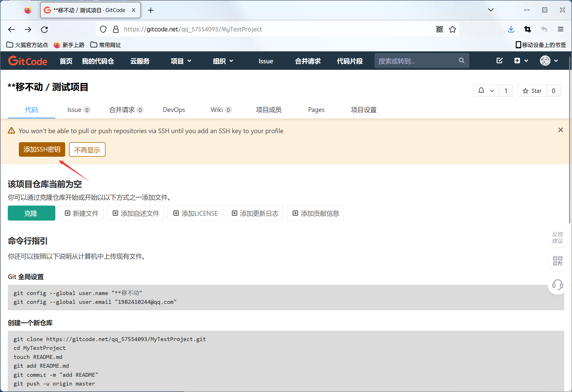Click the browser download icon
572x392 pixels.
[511, 29]
